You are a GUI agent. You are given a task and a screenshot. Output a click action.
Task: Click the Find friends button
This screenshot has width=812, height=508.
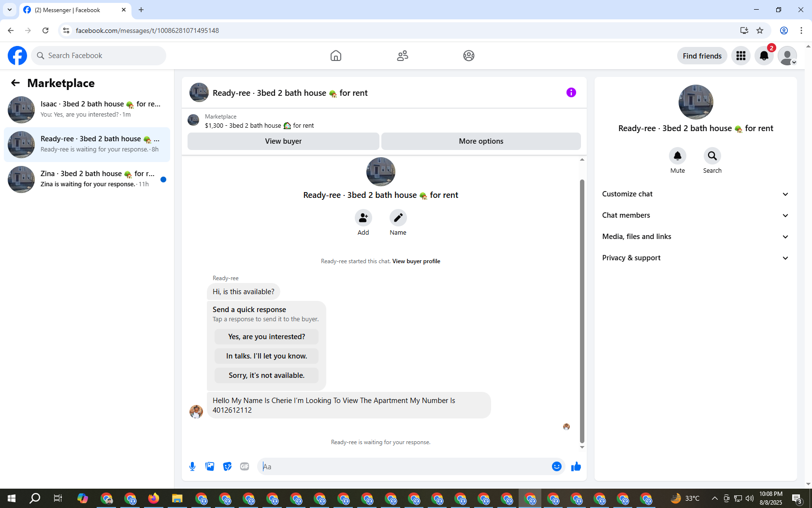[x=702, y=56]
